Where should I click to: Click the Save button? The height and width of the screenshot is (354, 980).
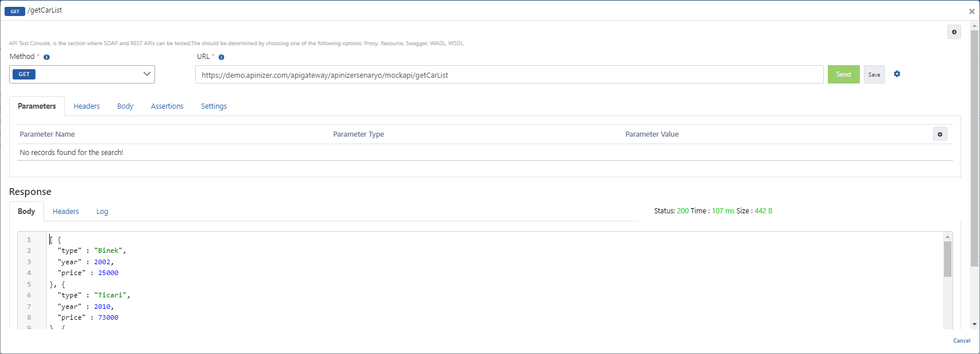click(x=874, y=74)
